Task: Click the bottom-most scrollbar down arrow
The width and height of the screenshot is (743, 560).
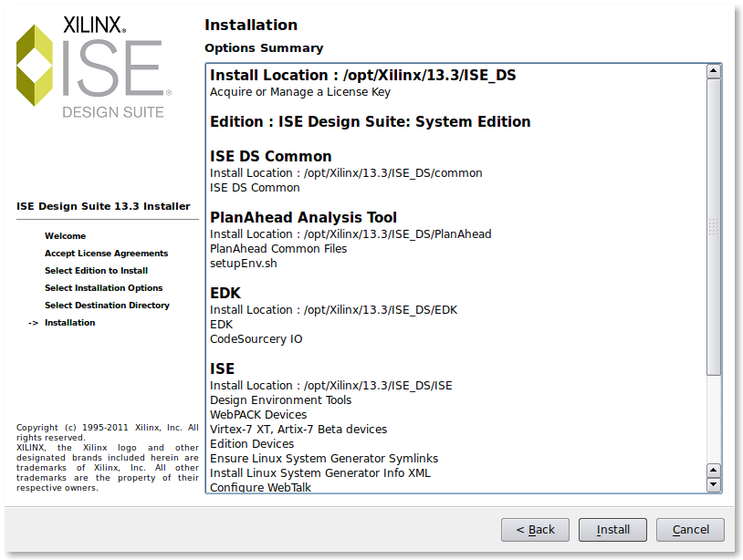Action: [x=714, y=484]
